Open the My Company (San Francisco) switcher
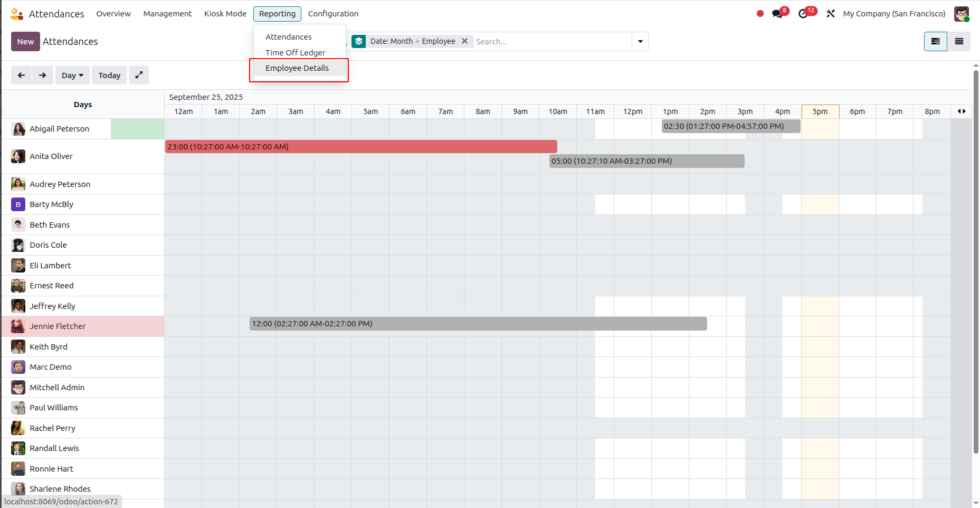Viewport: 980px width, 508px height. pyautogui.click(x=894, y=14)
